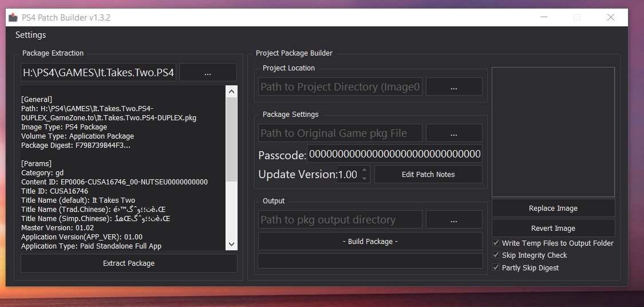Click Revert Image button
644x307 pixels.
click(x=553, y=229)
